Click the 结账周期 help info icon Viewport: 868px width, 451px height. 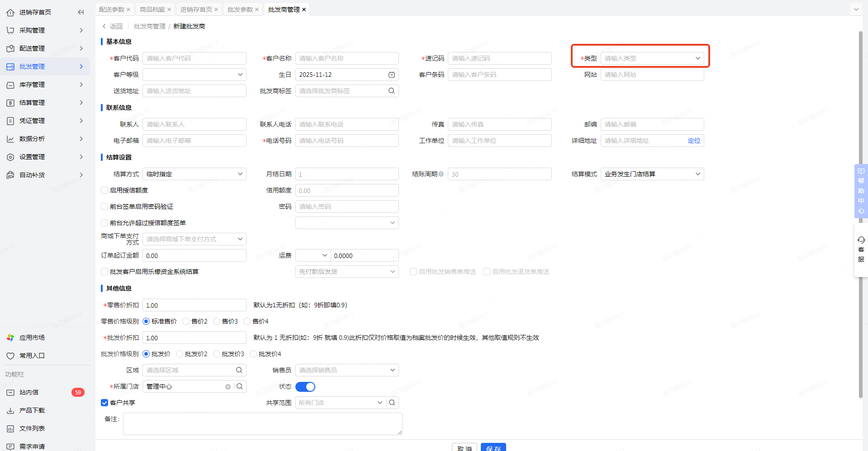point(441,174)
